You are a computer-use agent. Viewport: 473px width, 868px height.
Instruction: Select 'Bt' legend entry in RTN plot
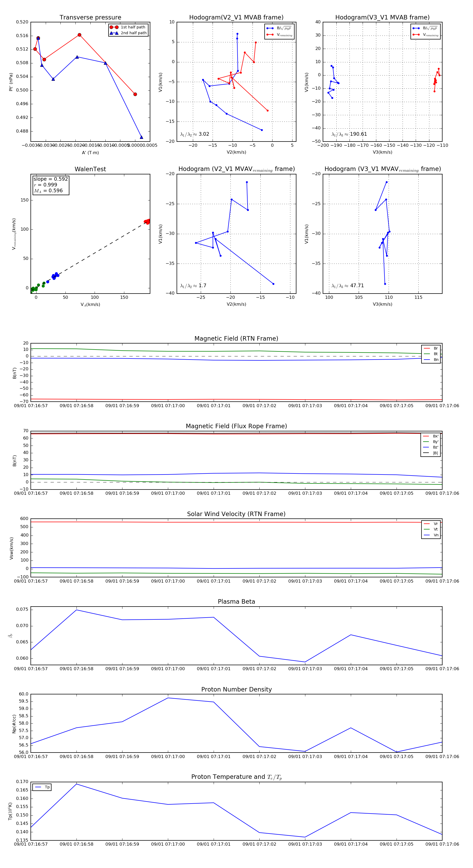pyautogui.click(x=431, y=354)
